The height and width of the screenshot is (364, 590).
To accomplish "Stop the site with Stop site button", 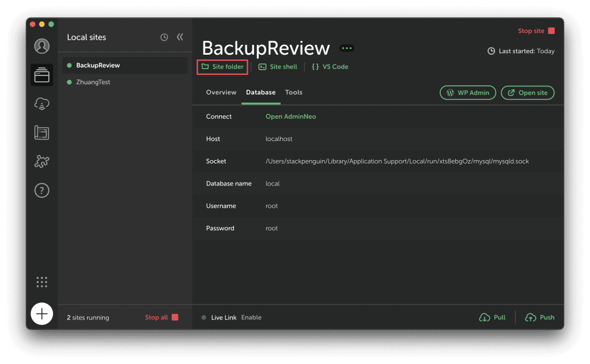I will pyautogui.click(x=536, y=31).
